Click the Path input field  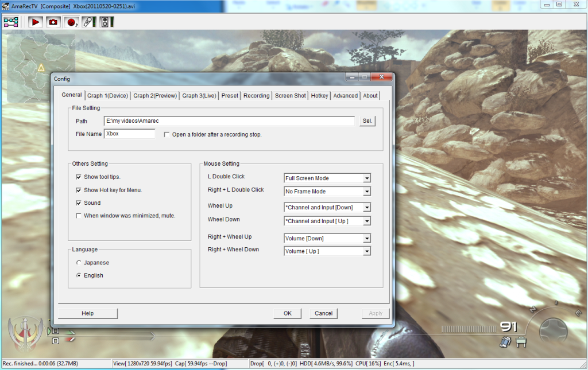(229, 121)
